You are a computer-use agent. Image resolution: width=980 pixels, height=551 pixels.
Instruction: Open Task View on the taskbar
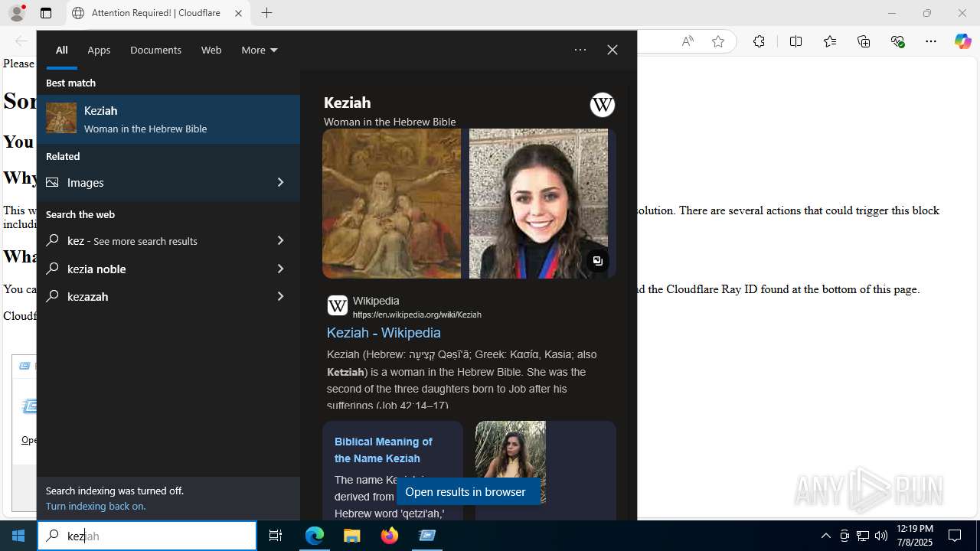pos(276,536)
